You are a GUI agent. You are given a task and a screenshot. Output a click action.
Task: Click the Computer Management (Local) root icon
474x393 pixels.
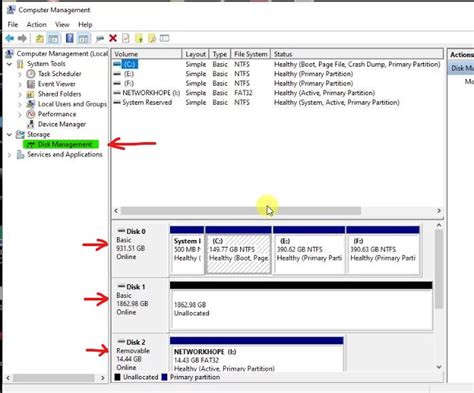click(x=10, y=53)
